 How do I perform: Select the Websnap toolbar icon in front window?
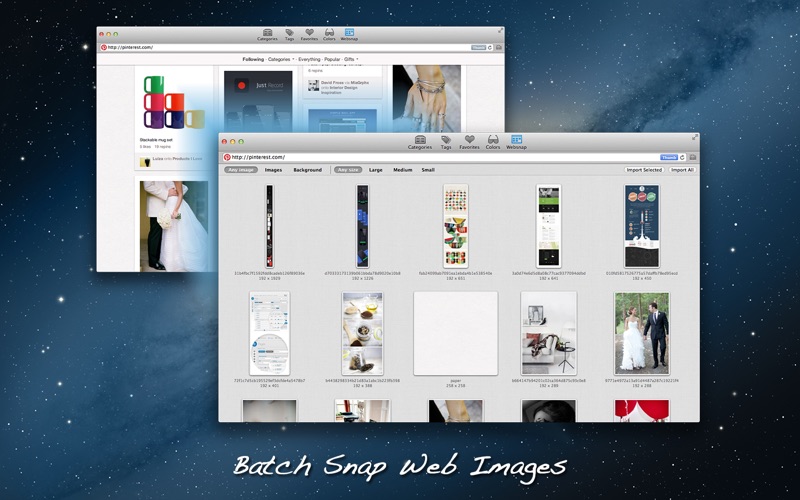[x=516, y=142]
